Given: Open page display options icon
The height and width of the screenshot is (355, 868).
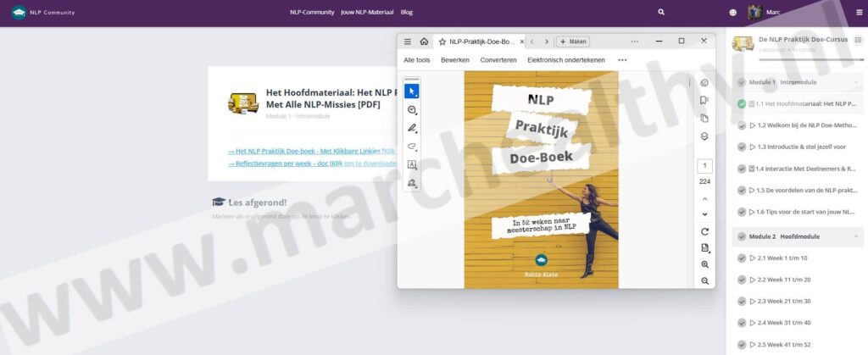Looking at the screenshot, I should 704,247.
